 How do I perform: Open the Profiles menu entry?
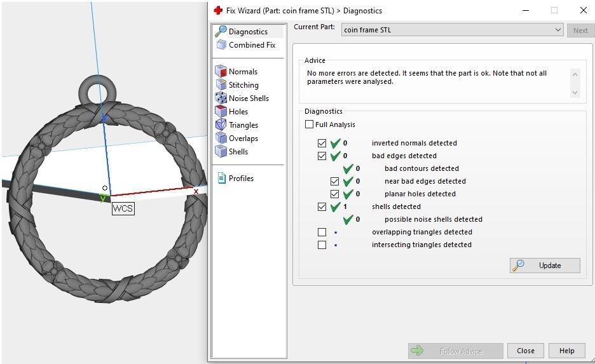[x=240, y=179]
